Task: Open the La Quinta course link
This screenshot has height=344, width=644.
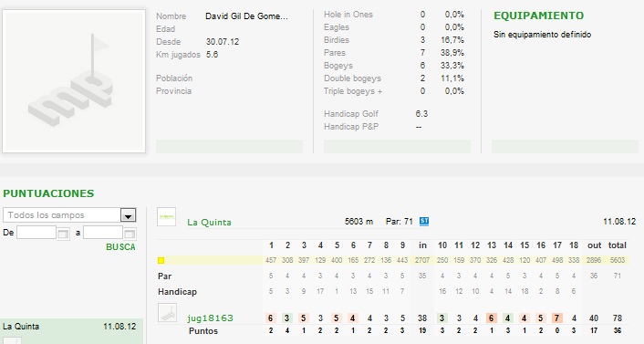Action: tap(209, 223)
